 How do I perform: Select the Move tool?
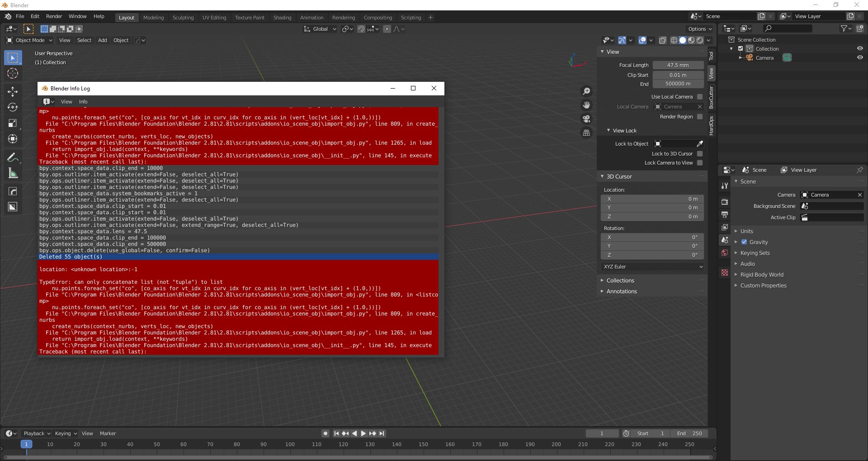coord(13,92)
